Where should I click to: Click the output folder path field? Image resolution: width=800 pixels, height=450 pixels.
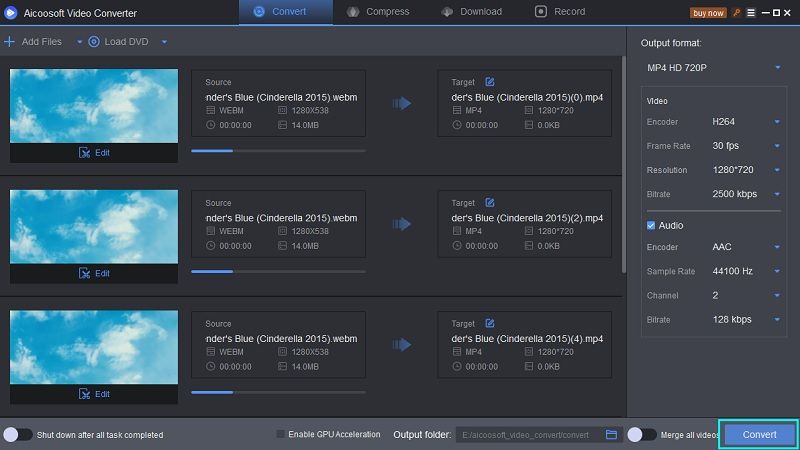(528, 435)
